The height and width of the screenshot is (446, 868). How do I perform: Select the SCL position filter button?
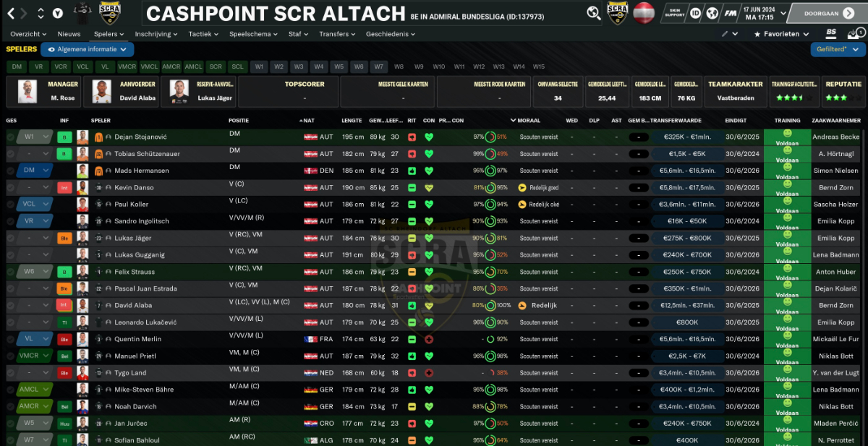237,67
